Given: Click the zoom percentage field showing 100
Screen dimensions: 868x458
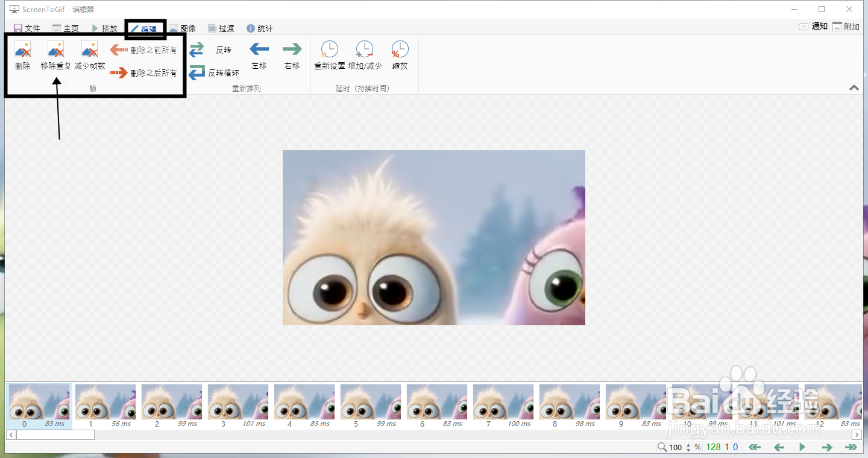Looking at the screenshot, I should pos(676,447).
